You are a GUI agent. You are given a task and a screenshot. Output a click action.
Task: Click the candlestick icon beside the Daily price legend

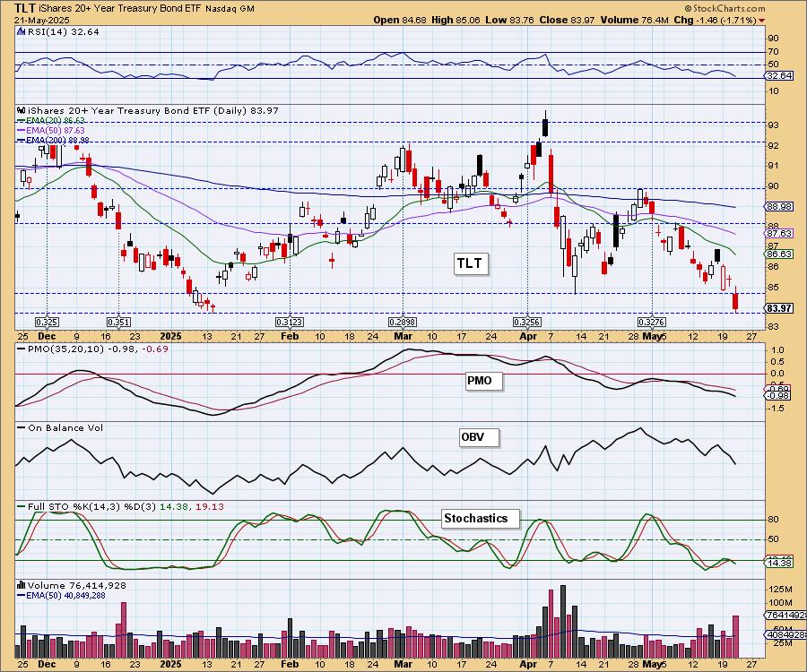[22, 110]
